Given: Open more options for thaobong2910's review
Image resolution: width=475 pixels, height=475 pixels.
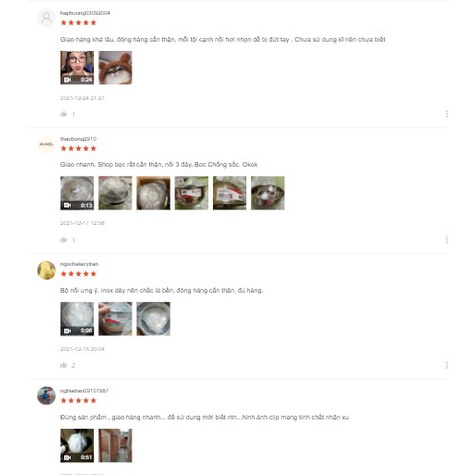Looking at the screenshot, I should (447, 240).
